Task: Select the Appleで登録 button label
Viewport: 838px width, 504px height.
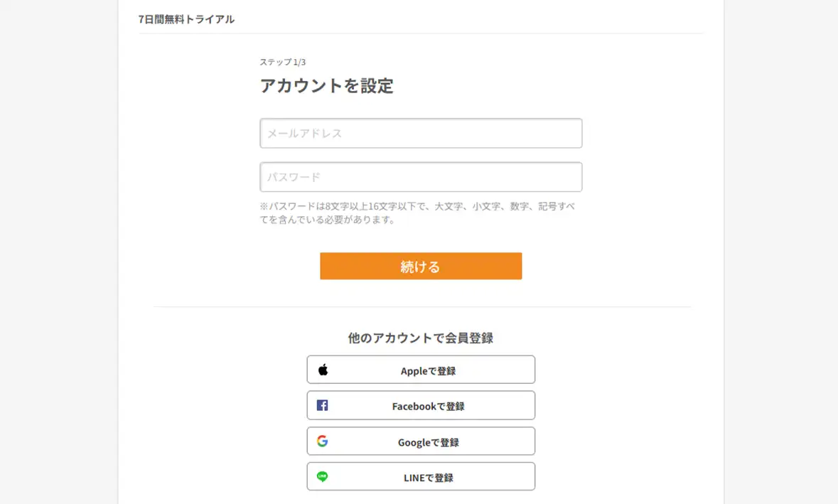Action: [428, 370]
